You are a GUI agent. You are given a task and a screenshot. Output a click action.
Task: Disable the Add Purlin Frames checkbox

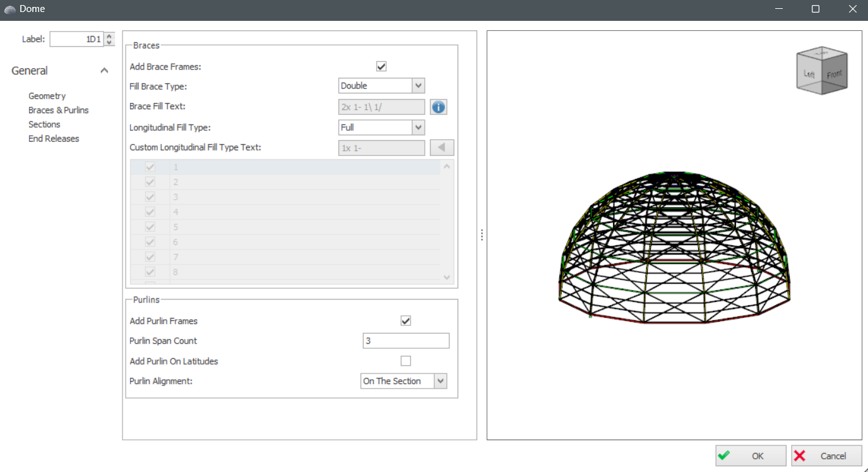pyautogui.click(x=406, y=321)
